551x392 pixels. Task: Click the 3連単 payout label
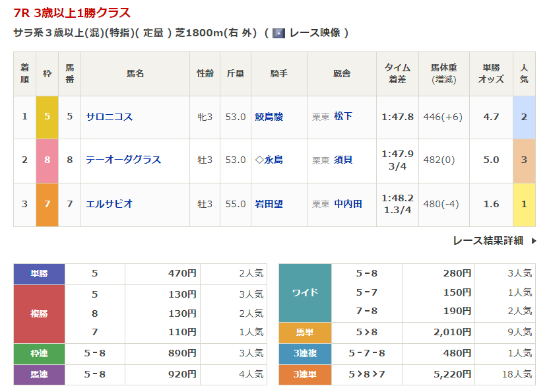[304, 374]
